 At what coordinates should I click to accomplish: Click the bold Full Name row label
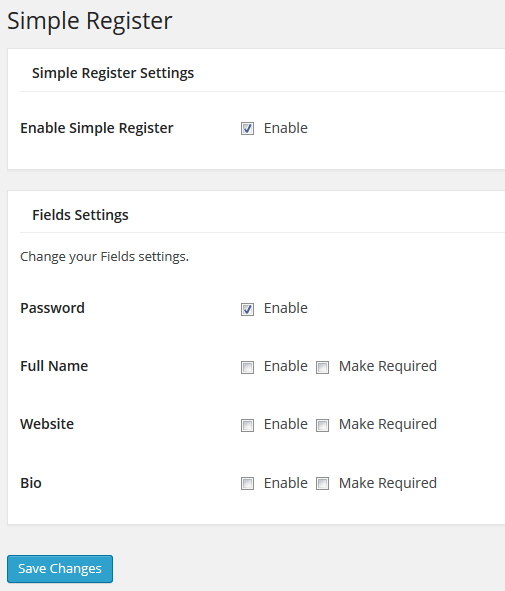pos(54,366)
